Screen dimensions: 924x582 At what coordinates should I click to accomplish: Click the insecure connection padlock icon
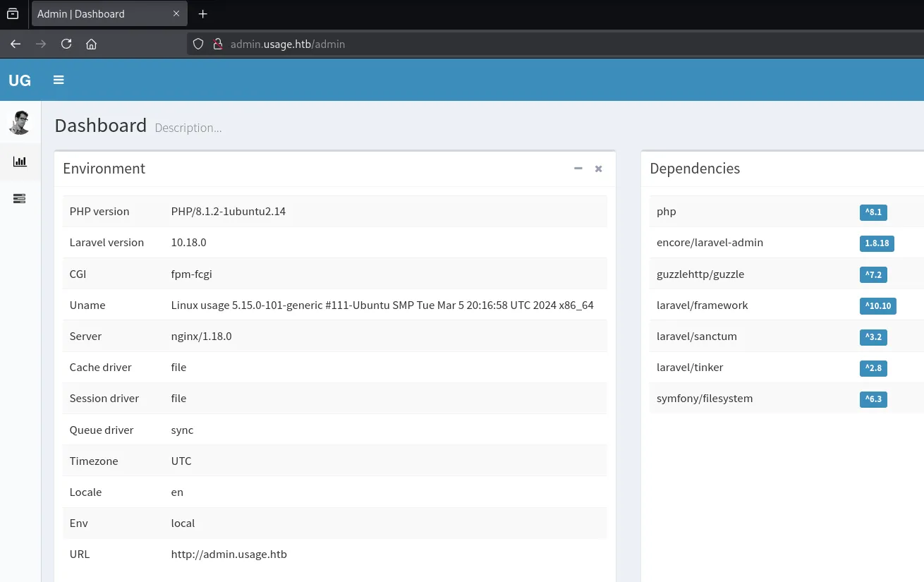[217, 44]
